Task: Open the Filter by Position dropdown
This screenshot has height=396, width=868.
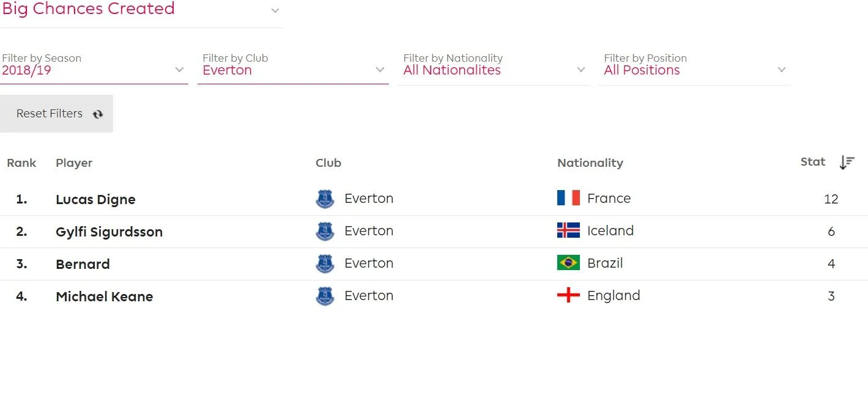Action: 781,70
